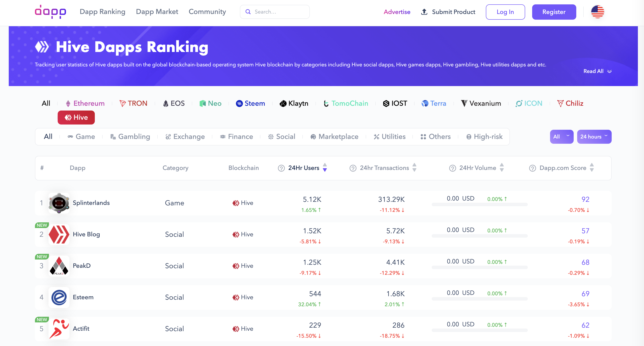
Task: Select the Finance category
Action: pos(236,137)
